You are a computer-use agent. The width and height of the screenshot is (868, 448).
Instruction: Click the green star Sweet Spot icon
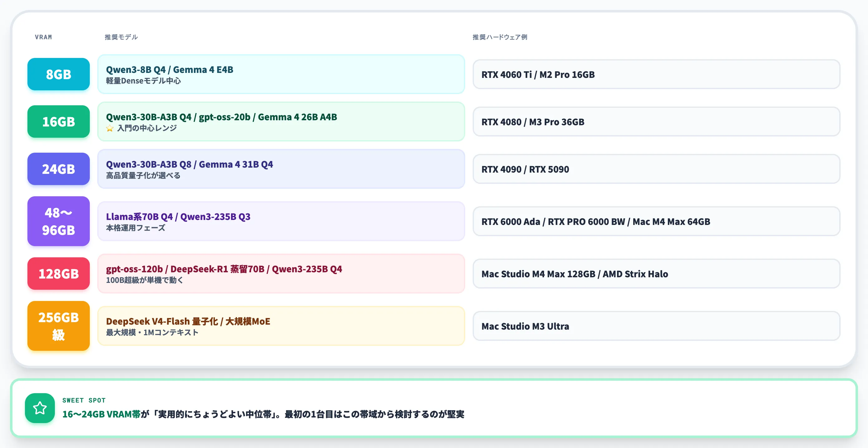(x=40, y=408)
